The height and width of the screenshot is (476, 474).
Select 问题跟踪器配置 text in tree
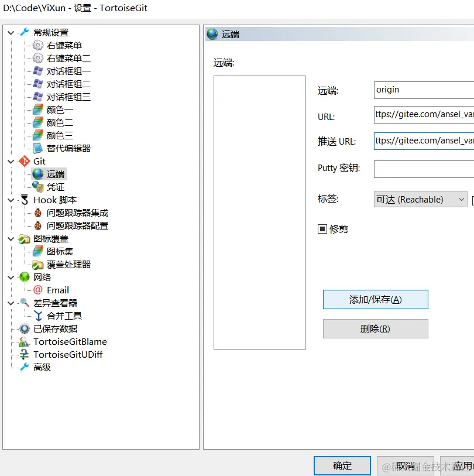[77, 225]
